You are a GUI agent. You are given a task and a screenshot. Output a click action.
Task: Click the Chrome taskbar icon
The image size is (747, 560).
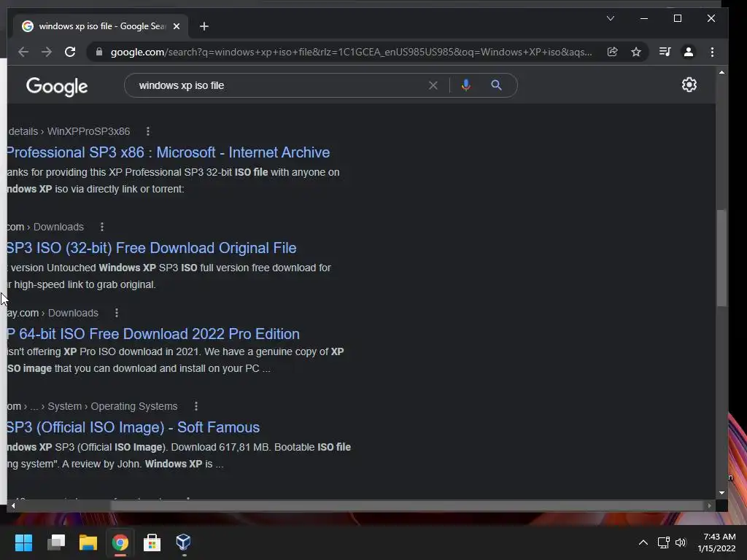coord(120,542)
